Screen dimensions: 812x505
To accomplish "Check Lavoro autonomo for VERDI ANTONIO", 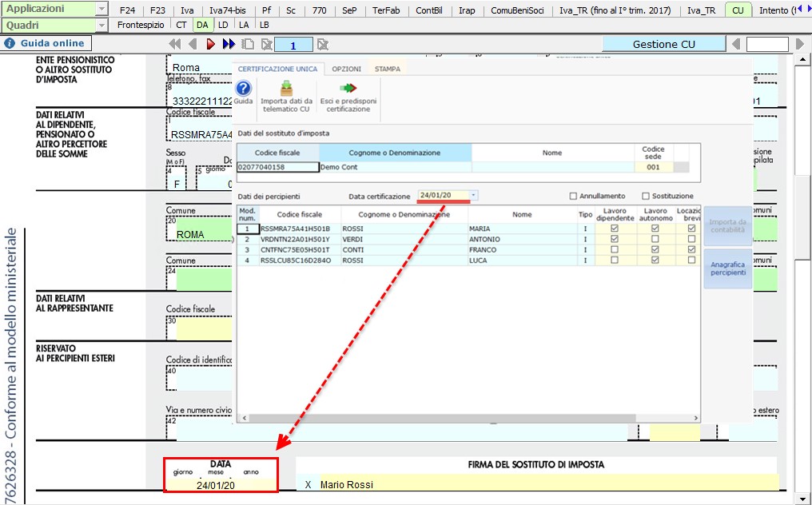I will pos(655,239).
